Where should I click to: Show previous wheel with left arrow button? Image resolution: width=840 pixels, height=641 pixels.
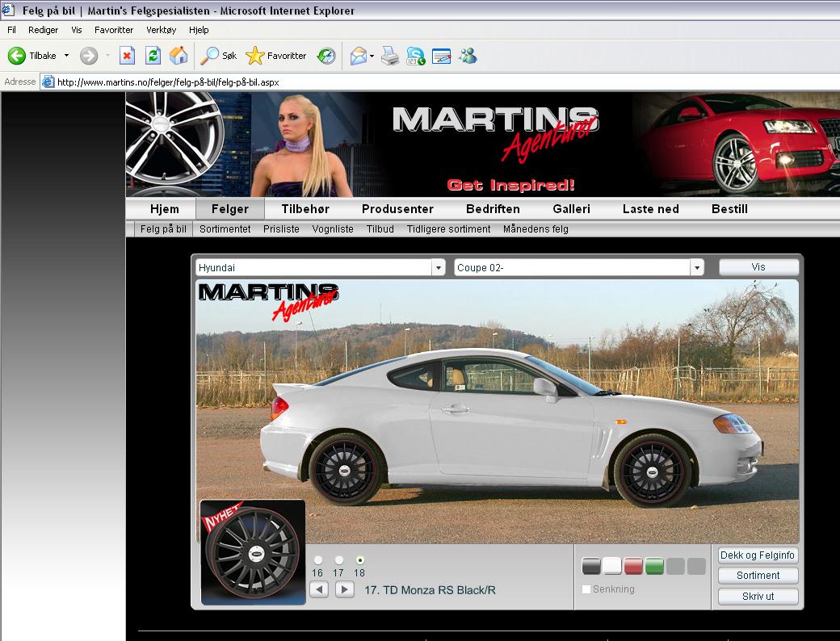pyautogui.click(x=319, y=590)
